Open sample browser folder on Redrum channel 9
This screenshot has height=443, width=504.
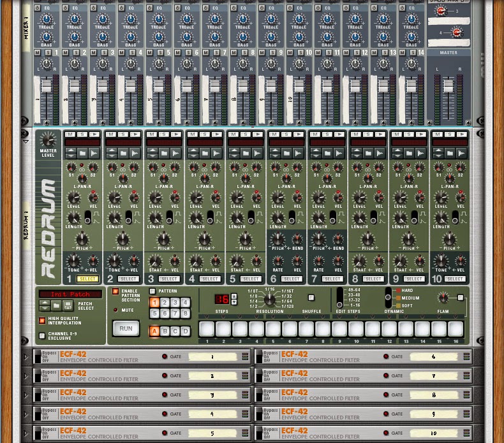click(409, 153)
